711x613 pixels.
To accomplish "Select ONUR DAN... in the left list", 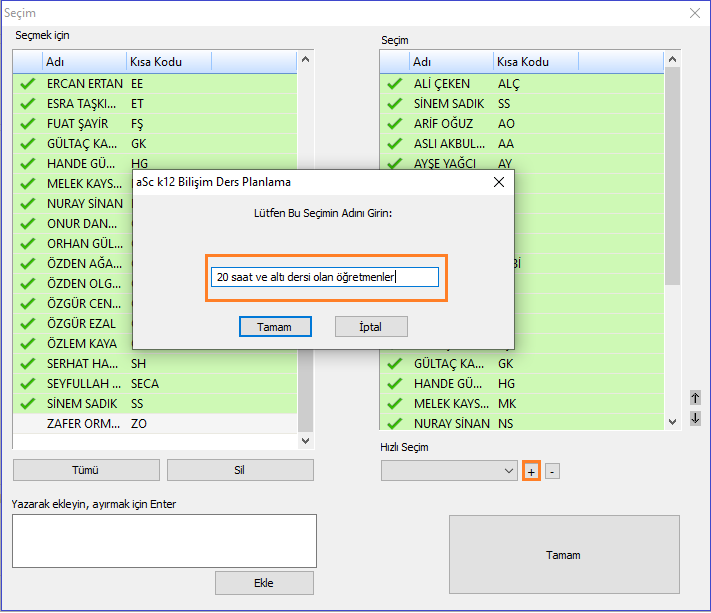I will [x=73, y=224].
